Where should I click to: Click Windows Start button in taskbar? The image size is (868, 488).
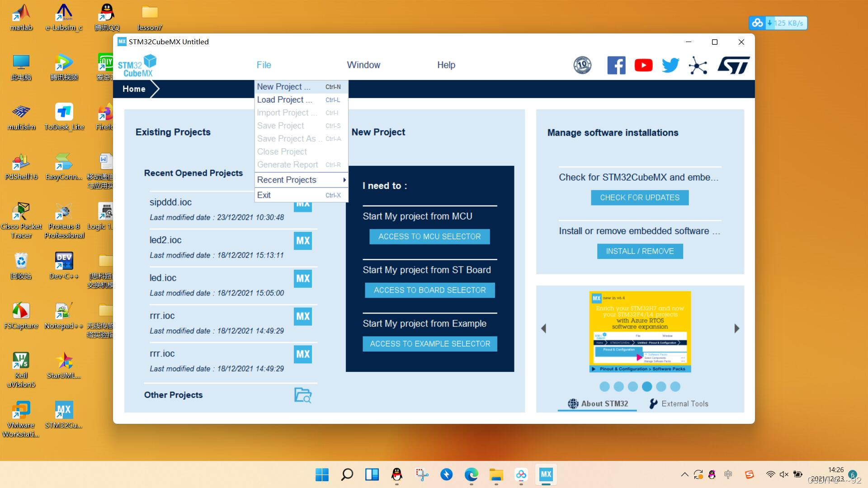tap(322, 474)
